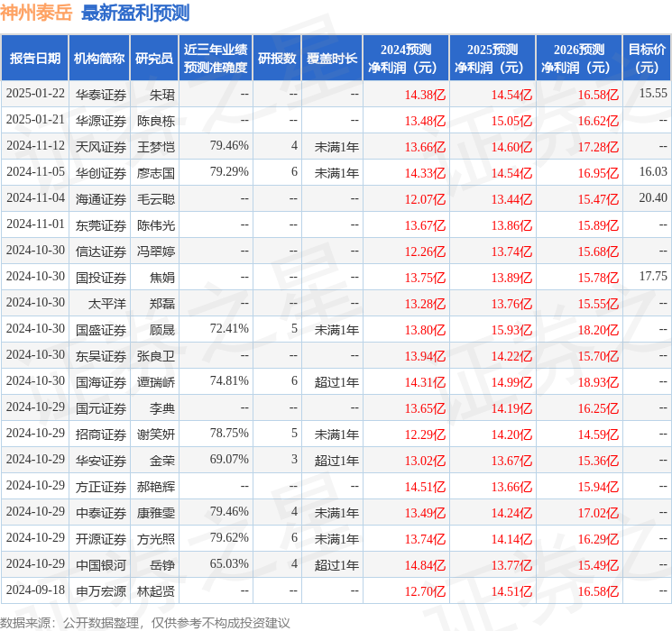672x631 pixels.
Task: Select the 覆盖时长 column header
Action: click(x=332, y=59)
